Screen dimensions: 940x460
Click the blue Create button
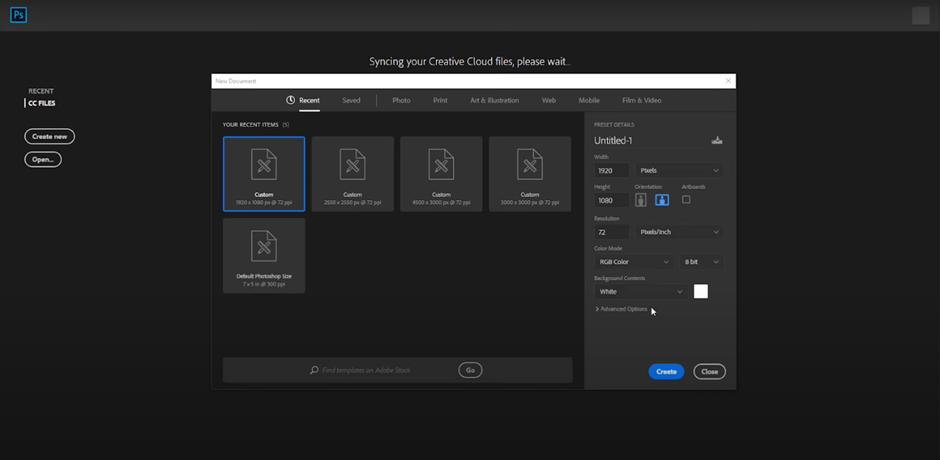[x=666, y=371]
